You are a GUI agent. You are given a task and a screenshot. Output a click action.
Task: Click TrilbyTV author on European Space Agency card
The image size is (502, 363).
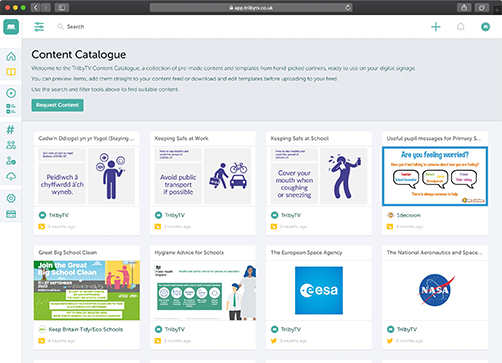tap(291, 329)
